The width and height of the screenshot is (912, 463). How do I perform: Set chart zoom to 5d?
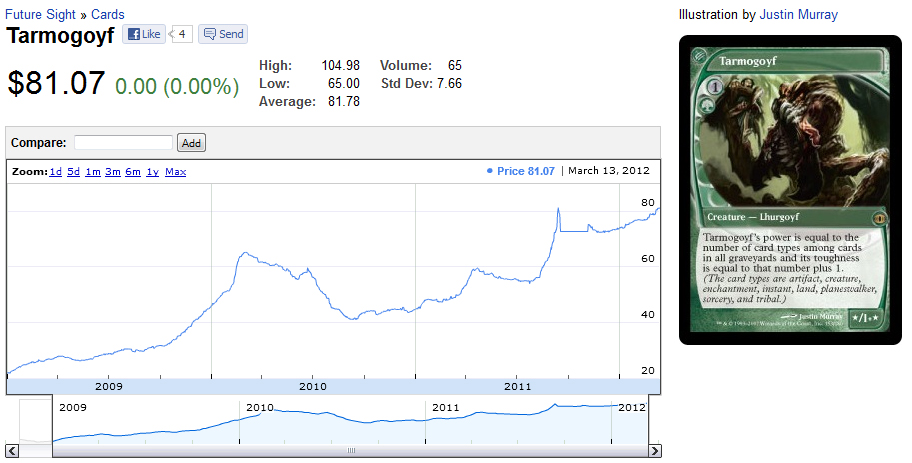pos(74,172)
